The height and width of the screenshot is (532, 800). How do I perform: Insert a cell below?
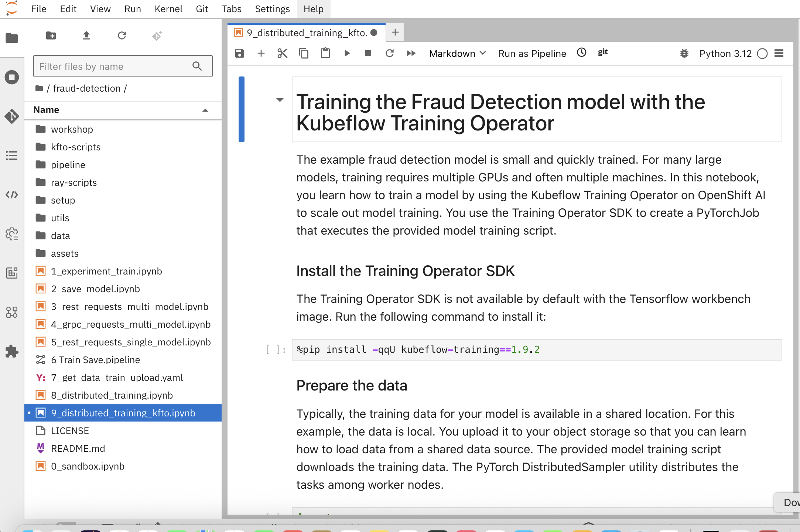click(x=261, y=54)
